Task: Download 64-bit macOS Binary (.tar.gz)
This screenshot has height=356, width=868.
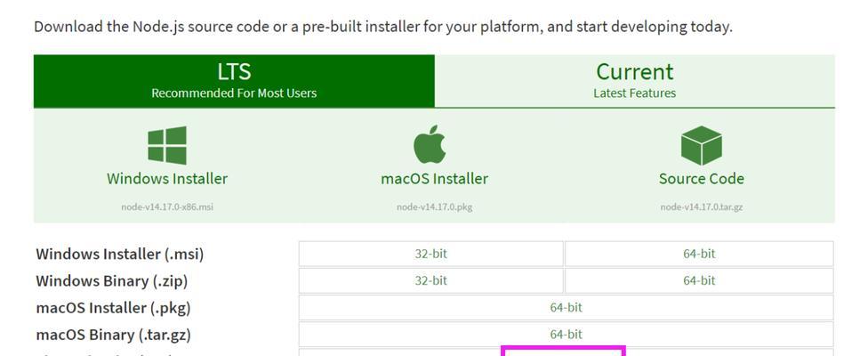Action: 567,335
